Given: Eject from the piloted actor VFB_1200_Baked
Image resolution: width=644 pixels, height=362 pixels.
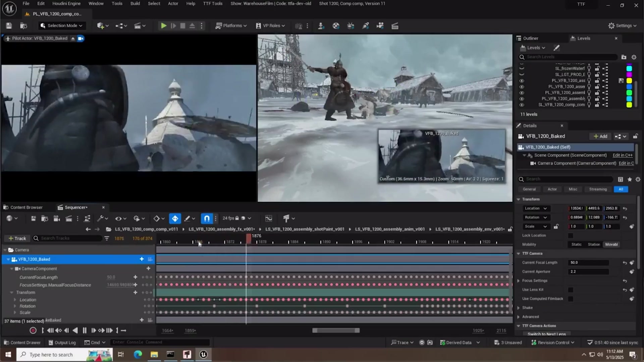Looking at the screenshot, I should (x=73, y=39).
